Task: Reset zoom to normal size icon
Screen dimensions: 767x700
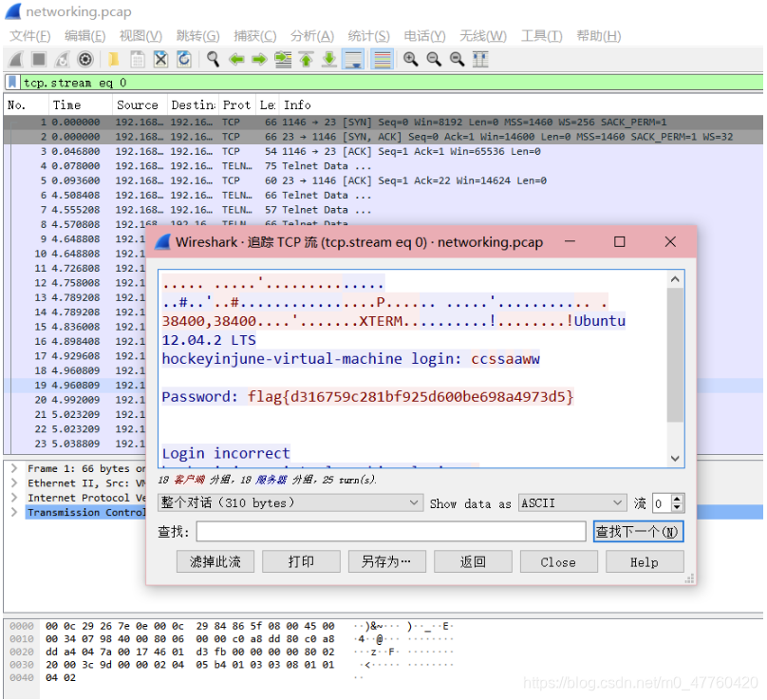Action: [457, 59]
